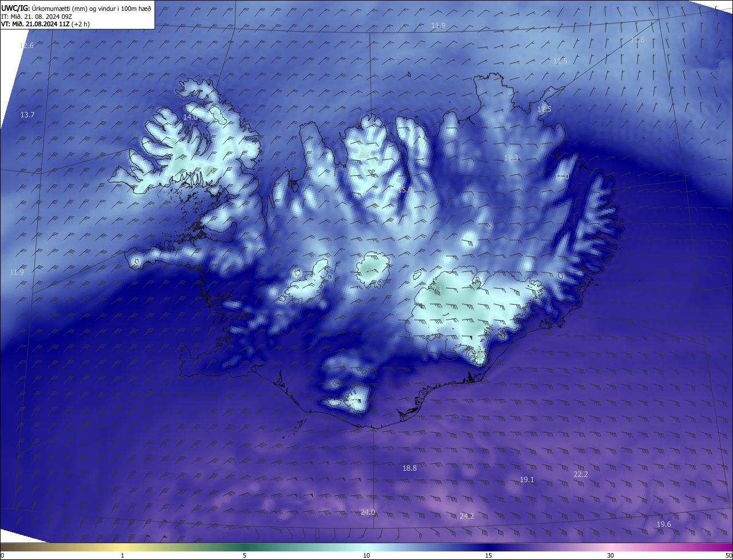Click the 15.0 value label
The image size is (733, 560).
tap(404, 190)
